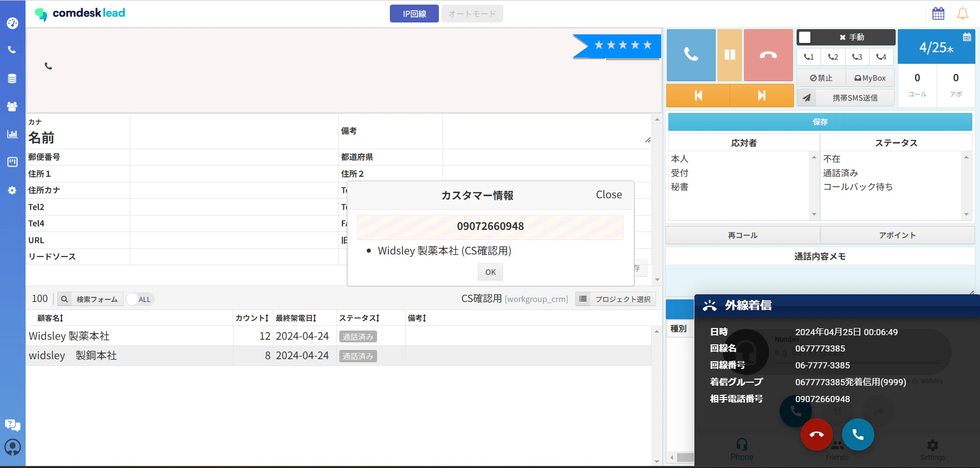Click the list icon beside プロジェクト選択
Viewport: 980px width, 468px height.
pos(583,299)
